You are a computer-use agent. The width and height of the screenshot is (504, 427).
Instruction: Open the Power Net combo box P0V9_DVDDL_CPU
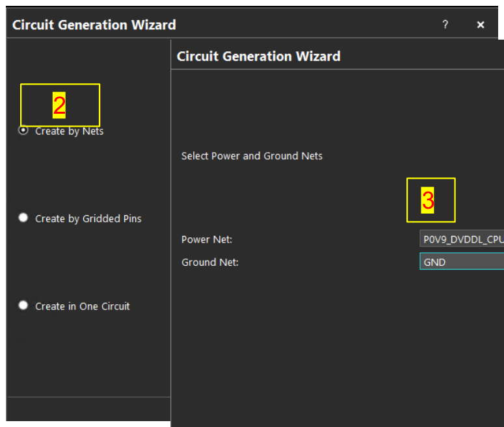click(462, 239)
